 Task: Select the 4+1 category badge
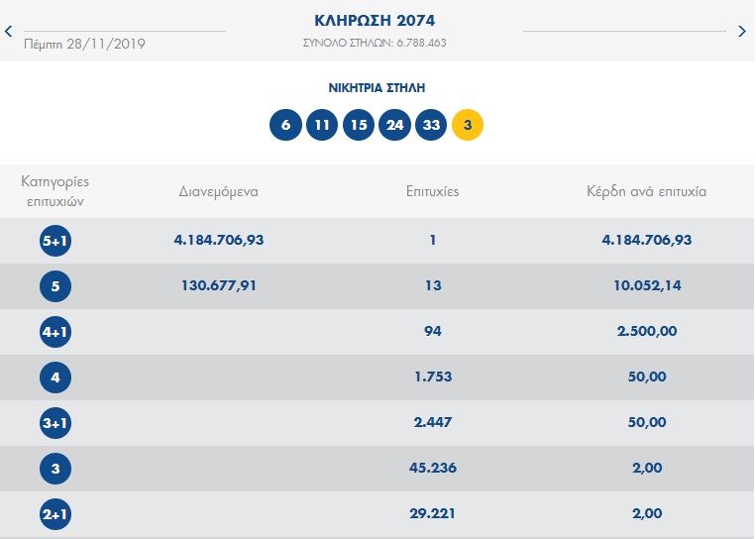(55, 332)
